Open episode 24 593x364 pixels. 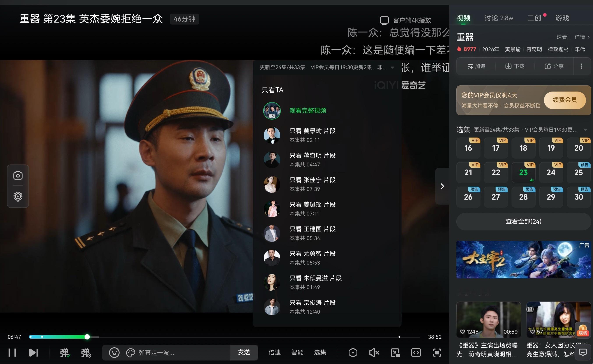click(x=551, y=172)
